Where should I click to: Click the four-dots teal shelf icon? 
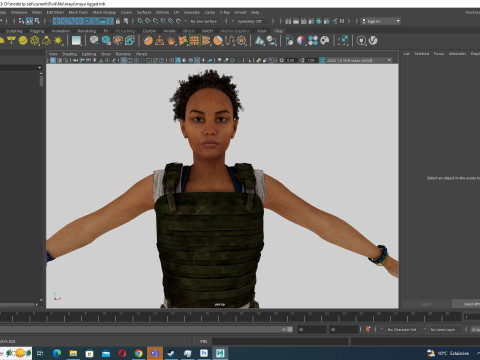[313, 41]
